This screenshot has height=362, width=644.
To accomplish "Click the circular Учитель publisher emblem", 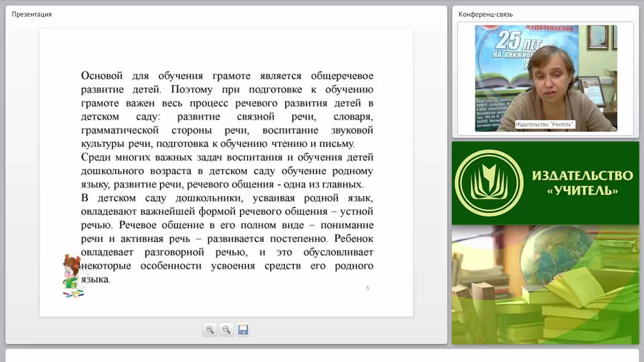I will coord(489,183).
